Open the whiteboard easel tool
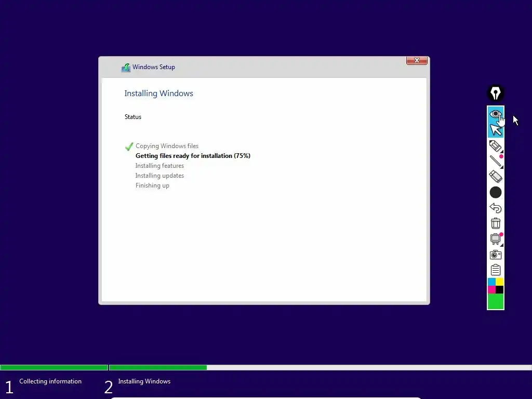Viewport: 532px width, 399px height. 496,239
